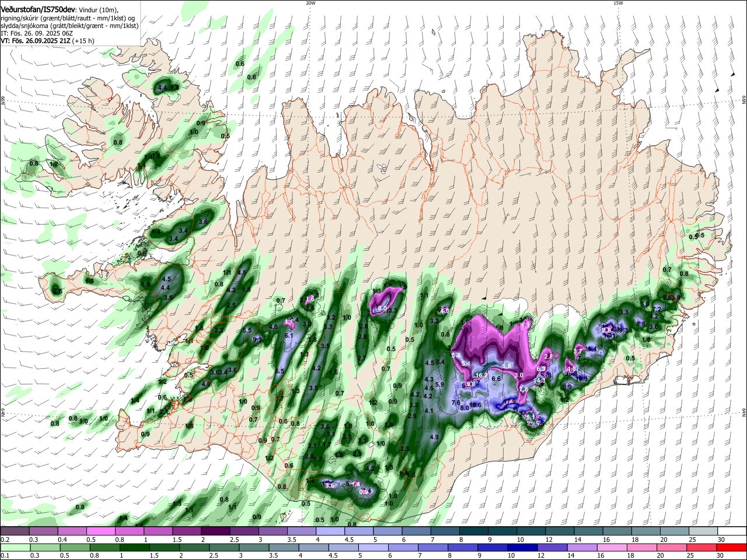Select pale green swatch labeled 0.1 in lower legend
This screenshot has height=560, width=747.
click(x=15, y=547)
